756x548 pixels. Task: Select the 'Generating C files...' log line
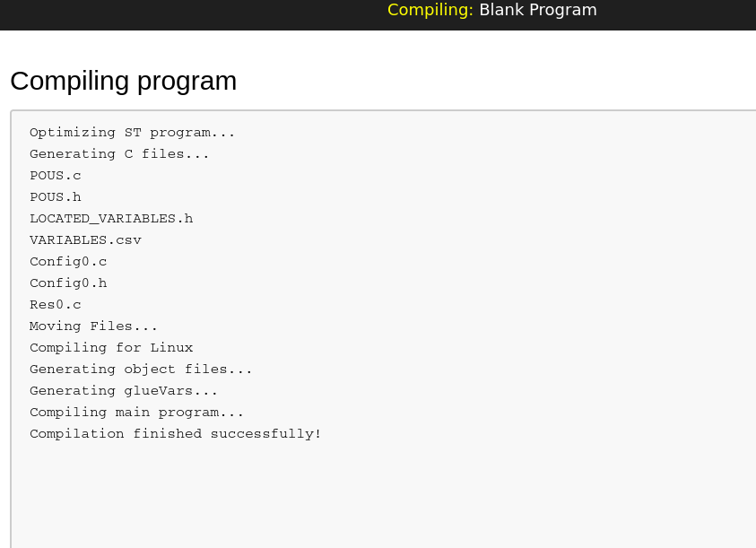(119, 154)
